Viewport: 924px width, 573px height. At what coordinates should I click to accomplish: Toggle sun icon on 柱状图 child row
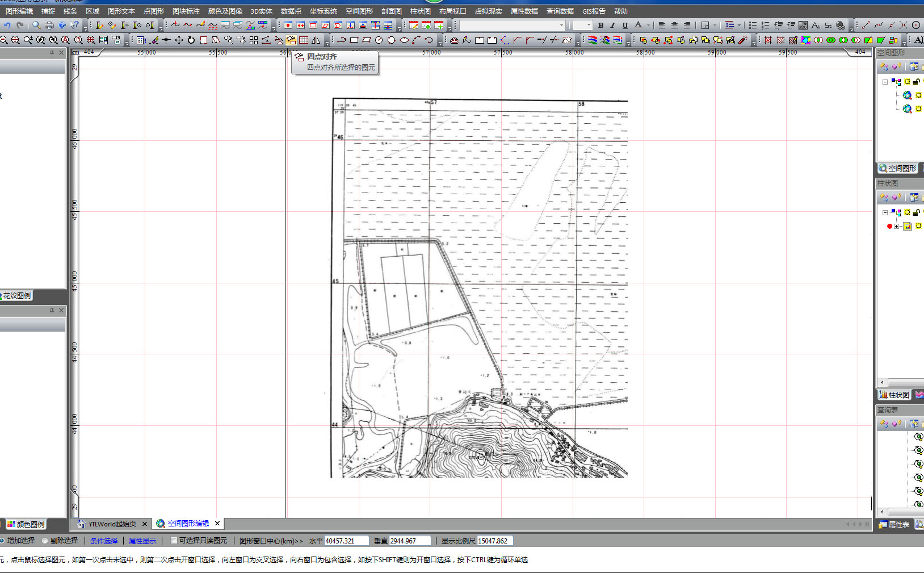[919, 226]
